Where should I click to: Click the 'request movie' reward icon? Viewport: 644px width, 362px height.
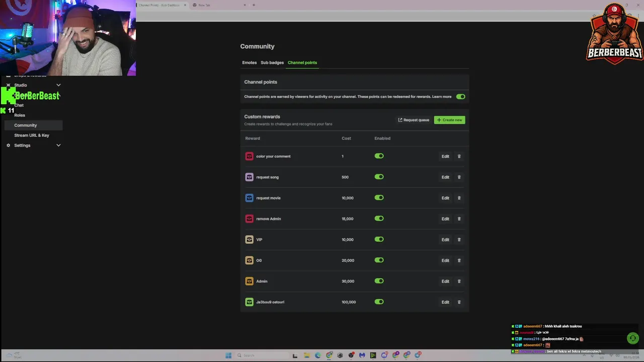click(x=249, y=198)
